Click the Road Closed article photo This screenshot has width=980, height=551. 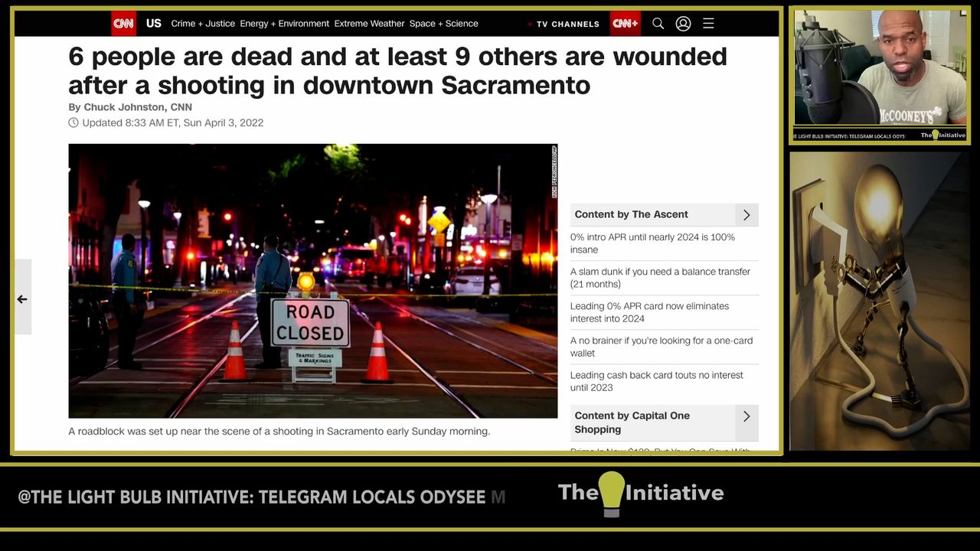pyautogui.click(x=312, y=281)
